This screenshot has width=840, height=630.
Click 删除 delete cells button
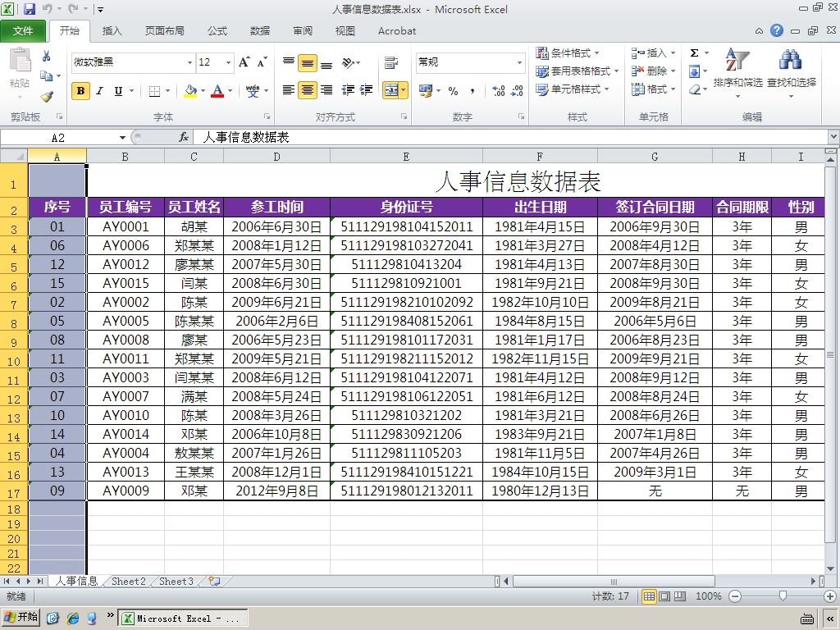click(652, 71)
